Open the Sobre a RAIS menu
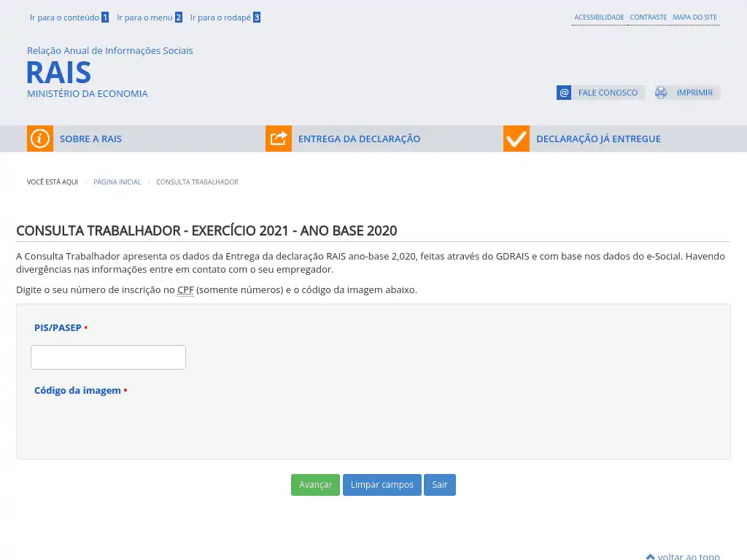 90,139
